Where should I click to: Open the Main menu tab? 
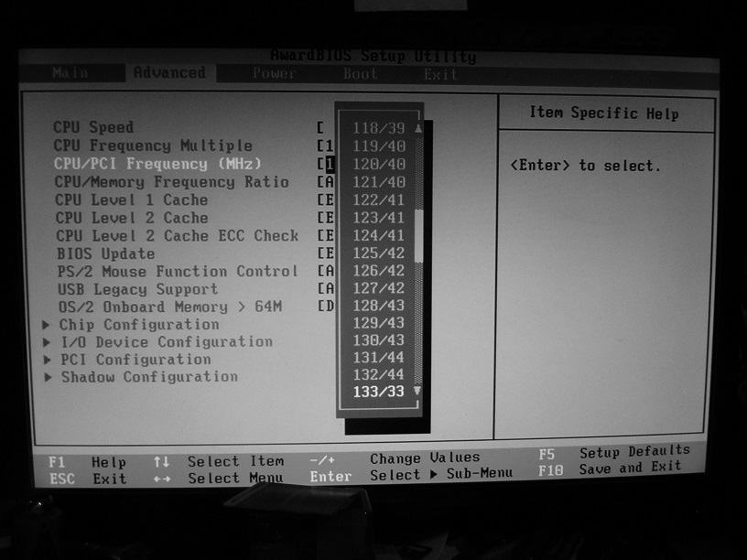pos(70,73)
